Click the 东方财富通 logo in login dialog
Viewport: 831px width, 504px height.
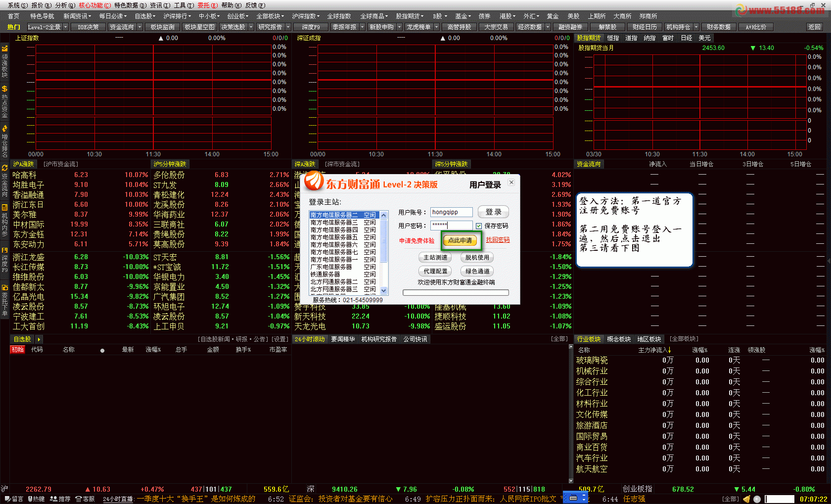click(x=314, y=182)
